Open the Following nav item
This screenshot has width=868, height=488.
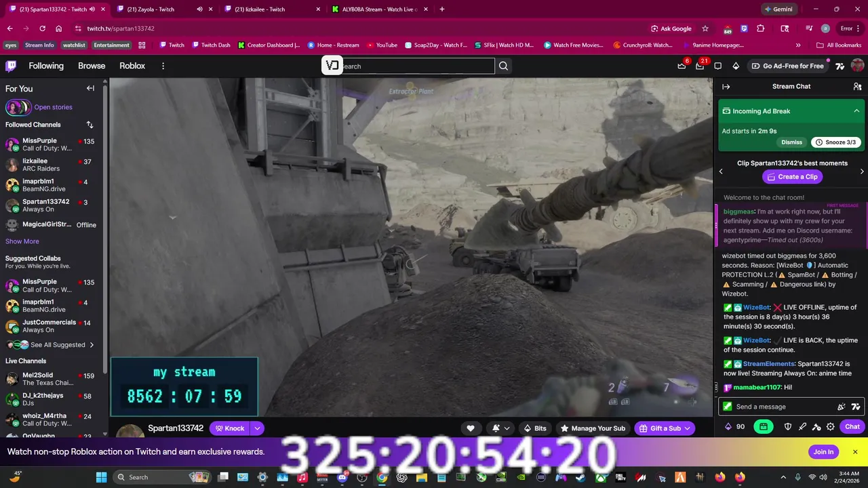tap(46, 66)
